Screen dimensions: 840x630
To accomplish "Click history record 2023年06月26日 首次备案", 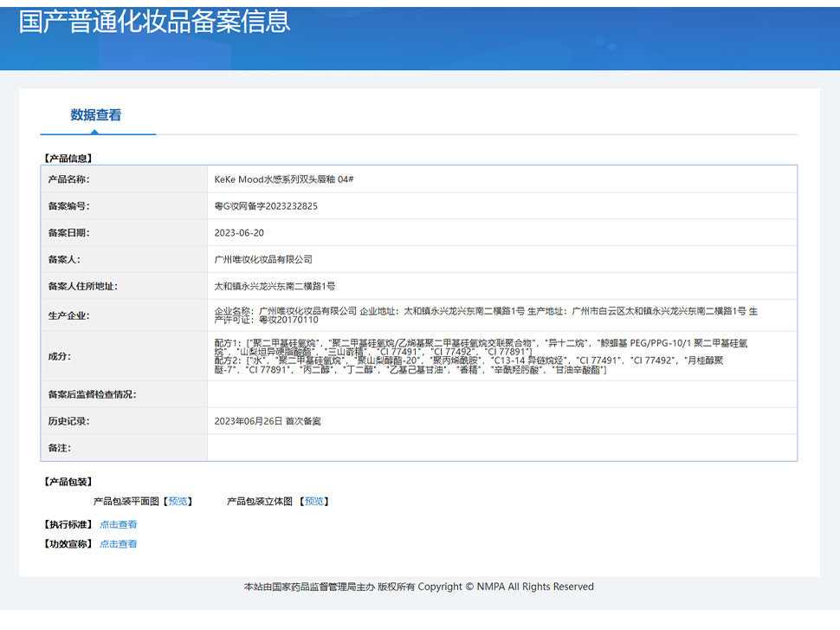I will pyautogui.click(x=268, y=421).
